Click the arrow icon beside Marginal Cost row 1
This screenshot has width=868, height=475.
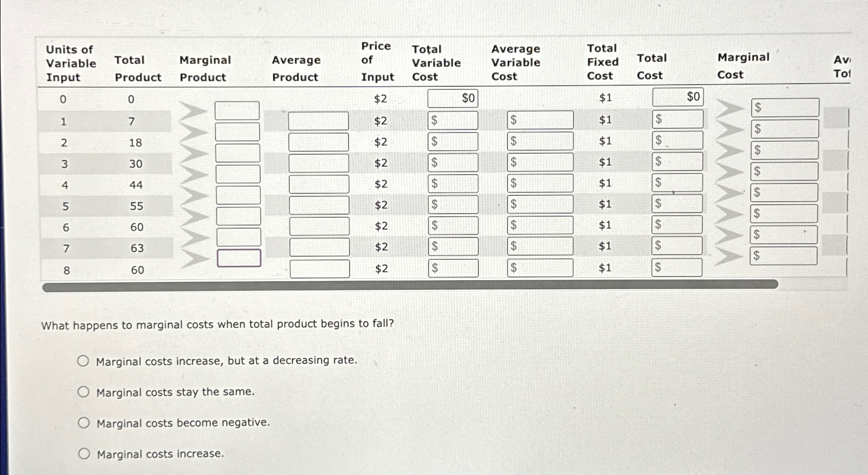click(x=730, y=109)
